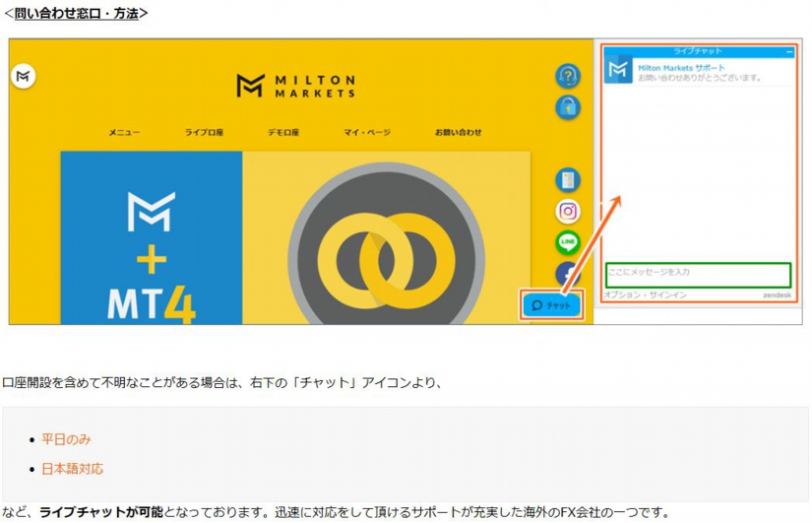Screen dimensions: 812x523
Task: Click サインイン in chat footer
Action: point(668,294)
